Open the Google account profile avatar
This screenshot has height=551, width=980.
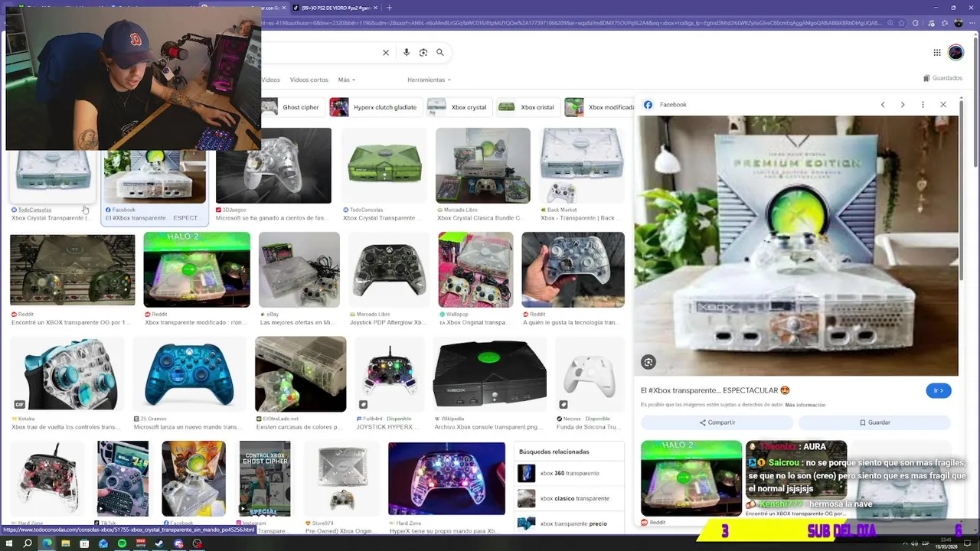pyautogui.click(x=955, y=53)
